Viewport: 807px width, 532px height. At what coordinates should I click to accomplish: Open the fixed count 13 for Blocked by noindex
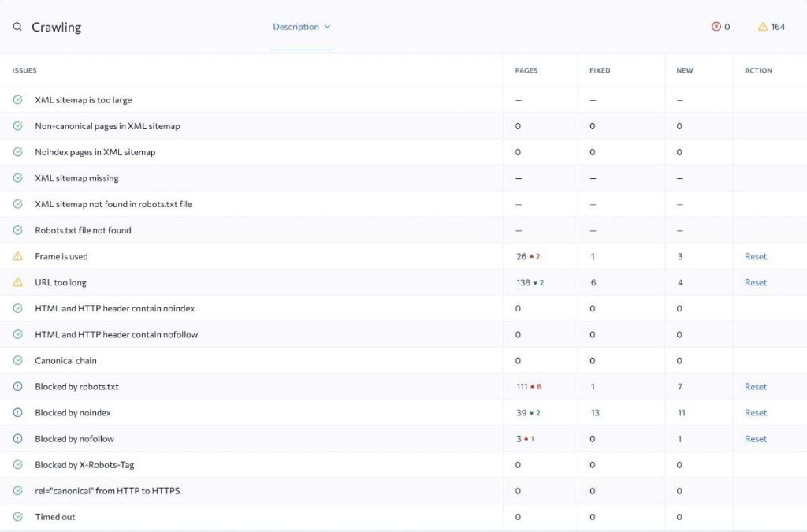point(595,413)
